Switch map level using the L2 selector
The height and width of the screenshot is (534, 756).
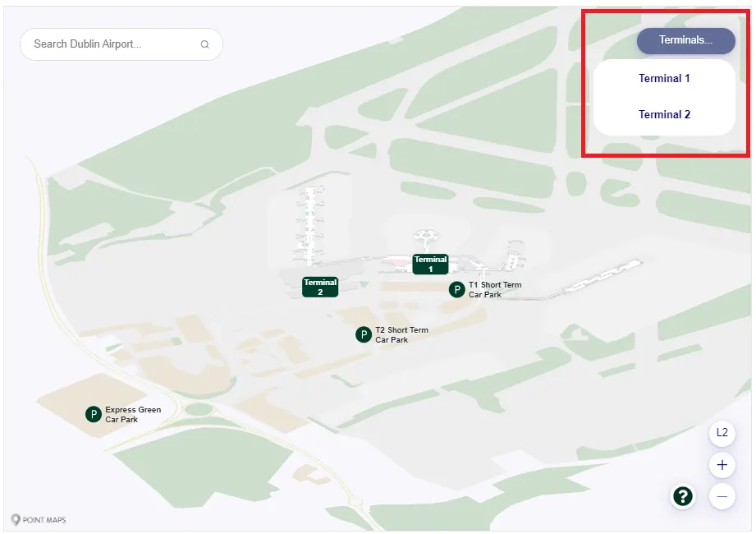(x=722, y=433)
